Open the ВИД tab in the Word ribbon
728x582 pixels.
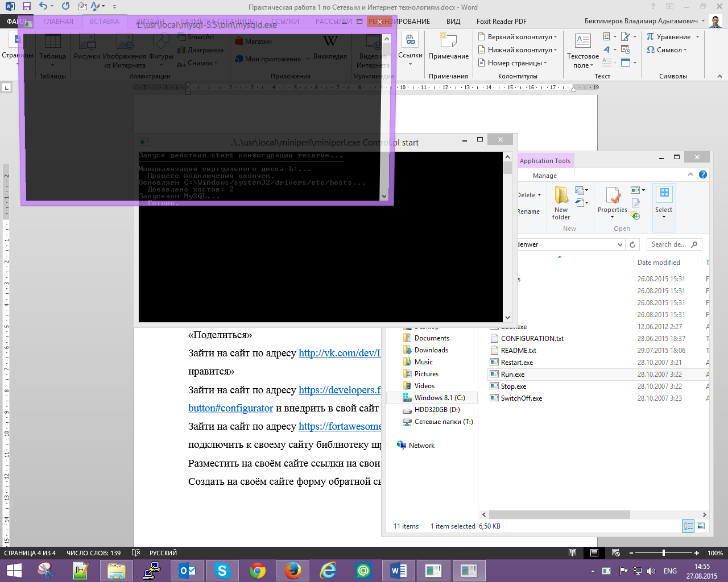[x=453, y=22]
